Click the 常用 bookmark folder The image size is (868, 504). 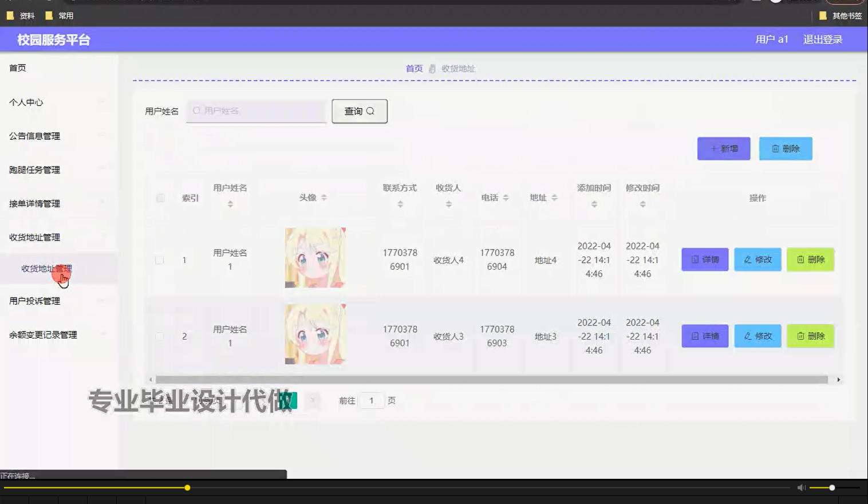point(60,16)
